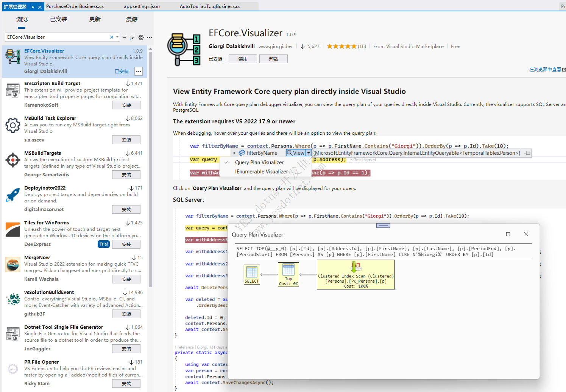The image size is (566, 392).
Task: Select IEnumerable Visualizer menu entry
Action: pos(261,172)
